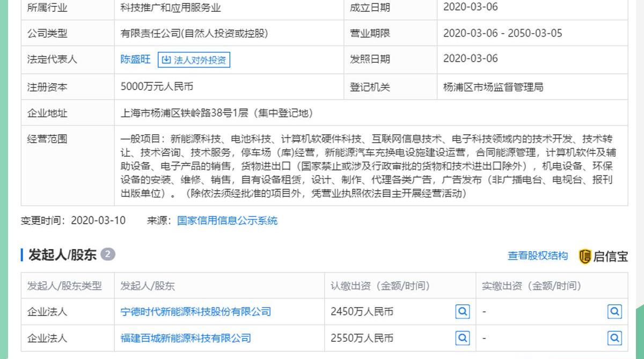Open 国家信用信息公示系统 source link
The image size is (644, 359).
(228, 221)
